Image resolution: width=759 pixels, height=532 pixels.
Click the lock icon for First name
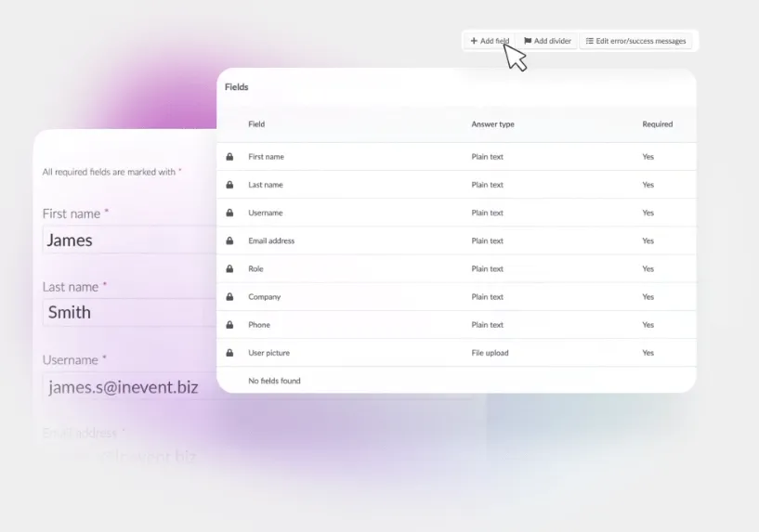click(229, 157)
